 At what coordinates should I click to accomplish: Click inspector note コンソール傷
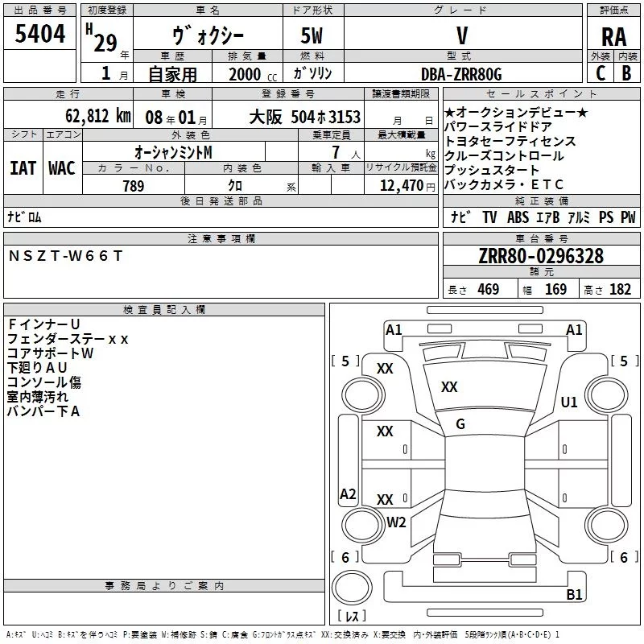click(44, 382)
